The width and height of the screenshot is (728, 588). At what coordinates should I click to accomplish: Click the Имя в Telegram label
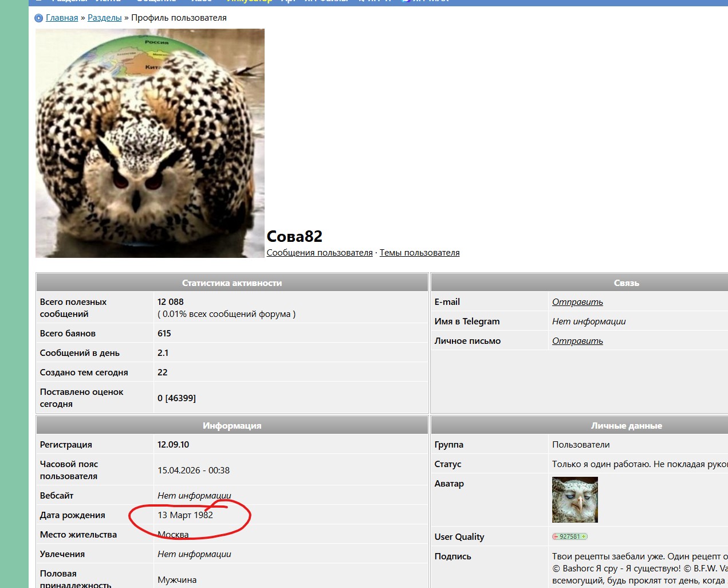467,322
